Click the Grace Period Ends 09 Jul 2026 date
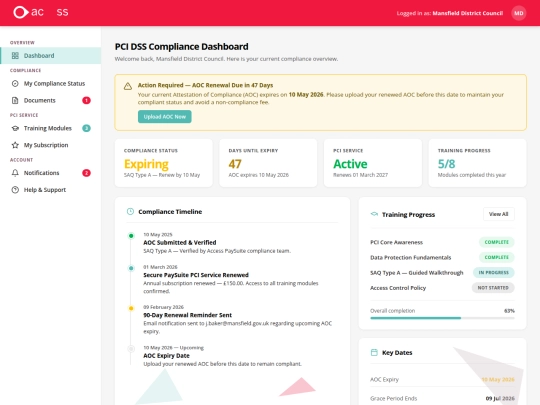The height and width of the screenshot is (405, 540). coord(500,398)
